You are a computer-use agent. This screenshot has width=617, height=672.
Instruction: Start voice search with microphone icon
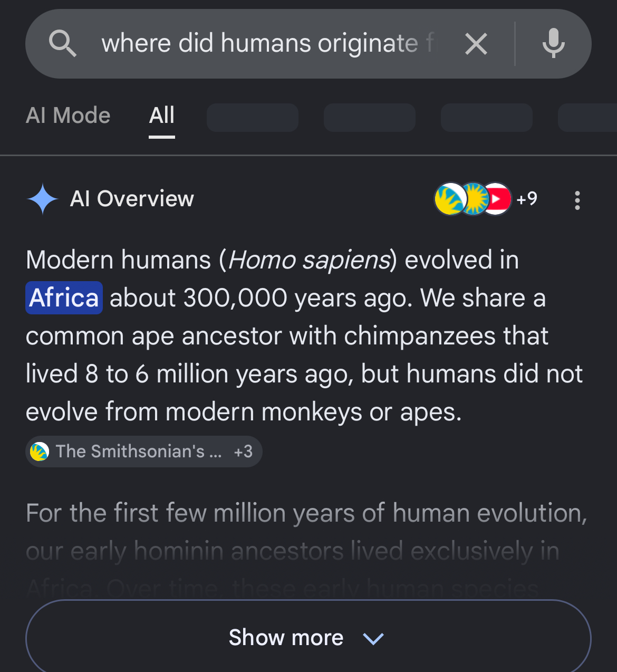553,43
